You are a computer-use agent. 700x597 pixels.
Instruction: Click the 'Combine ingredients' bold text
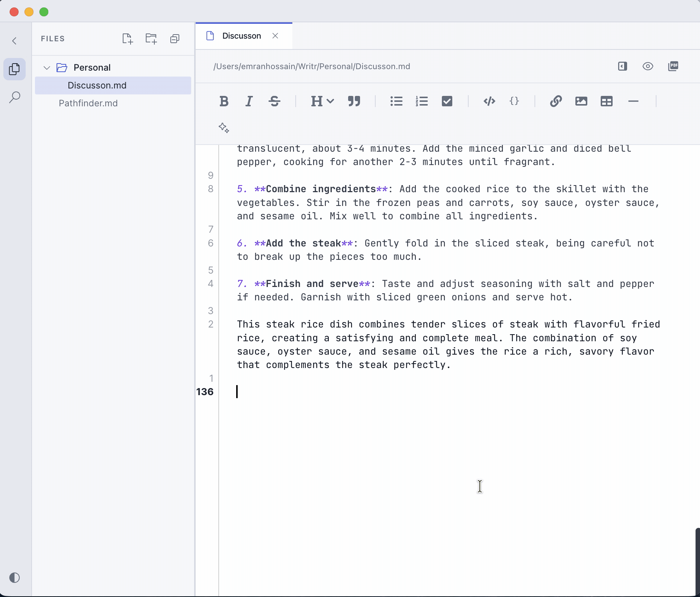tap(321, 189)
